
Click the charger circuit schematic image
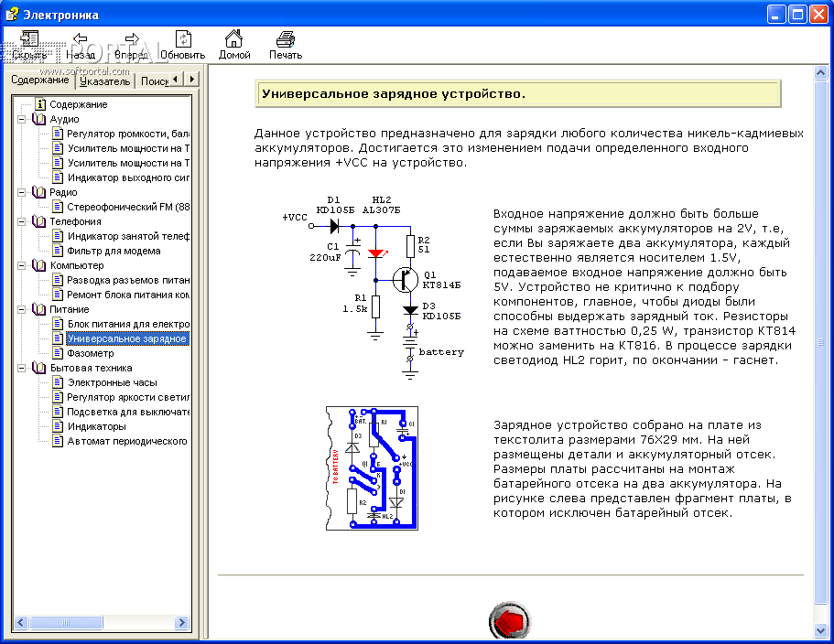373,288
